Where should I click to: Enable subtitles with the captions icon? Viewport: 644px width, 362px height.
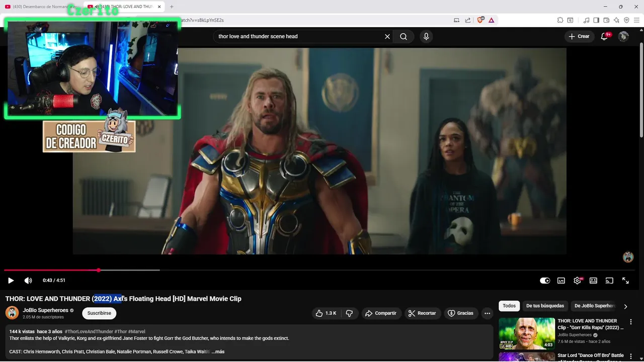pos(561,281)
